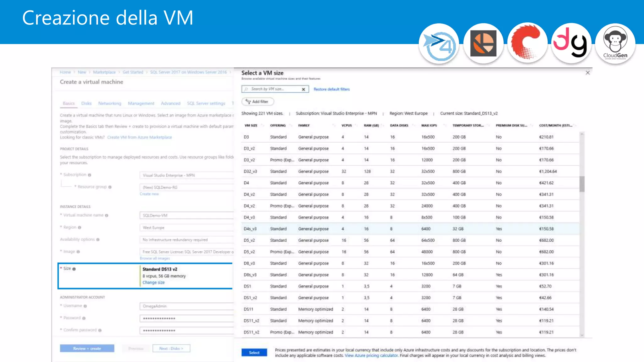644x362 pixels.
Task: Switch to the Networking tab
Action: point(109,103)
